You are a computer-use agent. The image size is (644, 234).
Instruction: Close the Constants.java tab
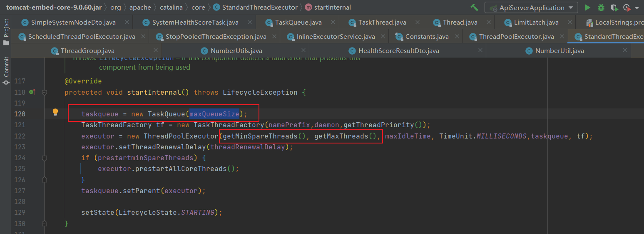(457, 37)
